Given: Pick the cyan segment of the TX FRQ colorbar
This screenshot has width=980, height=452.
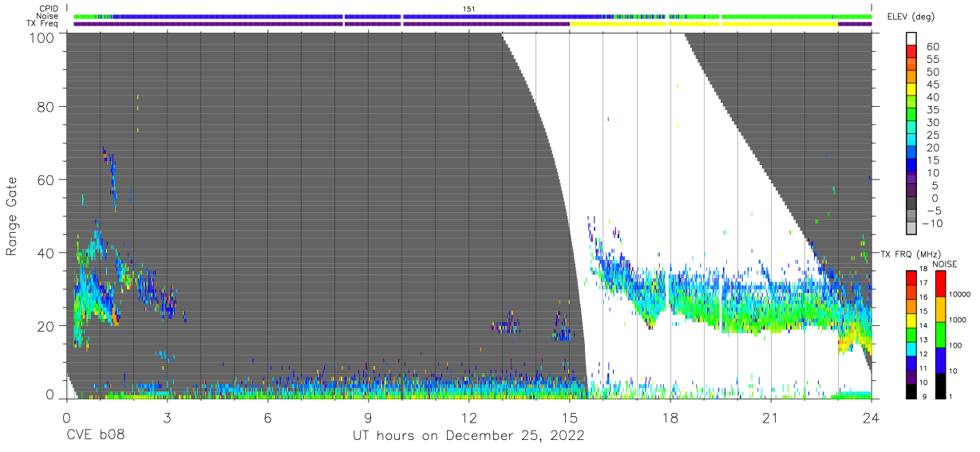Looking at the screenshot, I should click(x=911, y=348).
